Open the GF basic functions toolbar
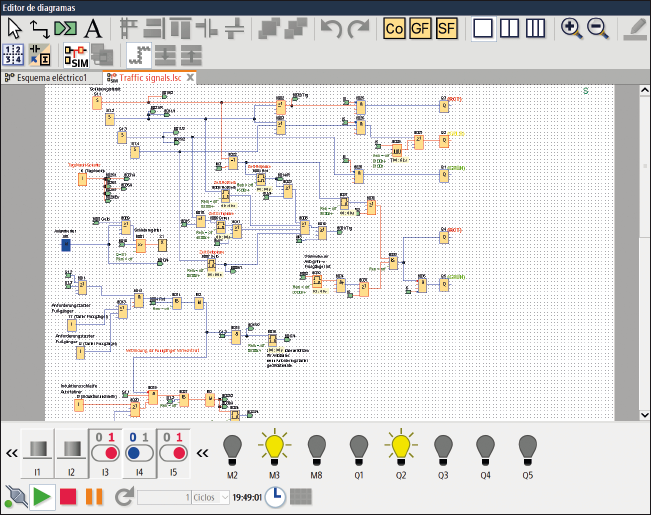Viewport: 651px width, 515px height. point(421,28)
